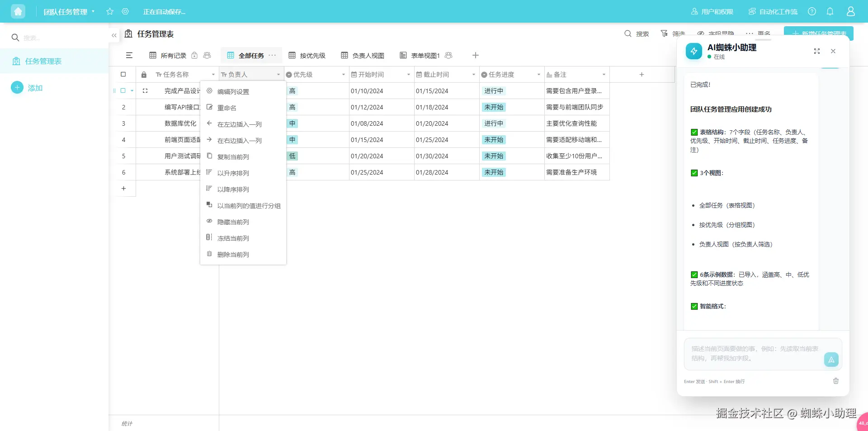Choose 冻结当前列 from the menu

click(243, 238)
